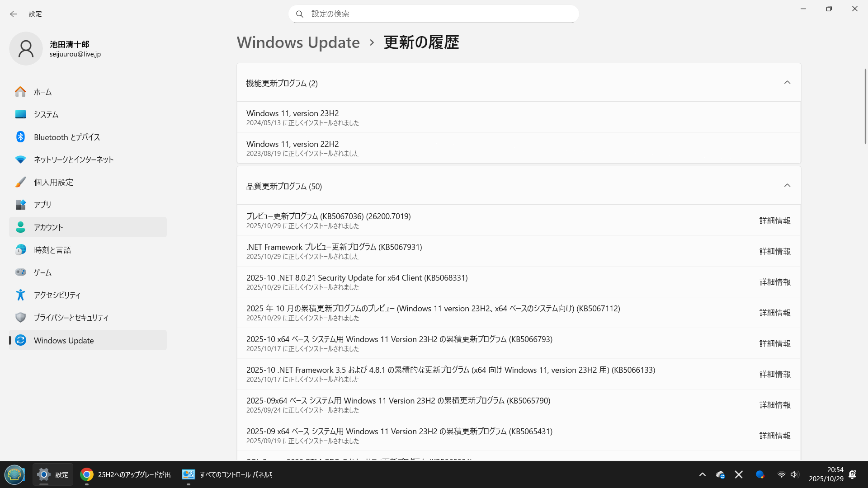
Task: Click the back arrow in Settings
Action: [x=14, y=14]
